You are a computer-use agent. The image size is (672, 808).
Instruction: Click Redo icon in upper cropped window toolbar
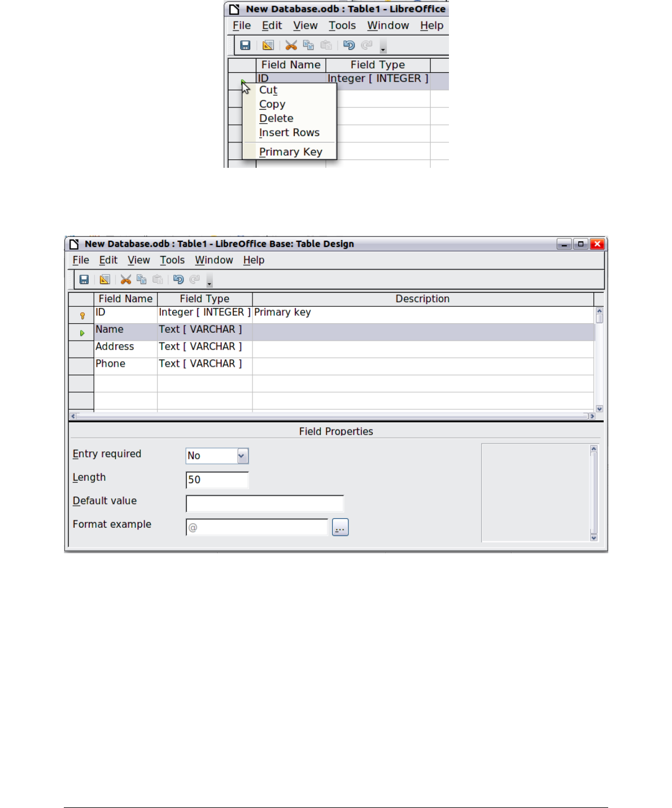point(367,45)
